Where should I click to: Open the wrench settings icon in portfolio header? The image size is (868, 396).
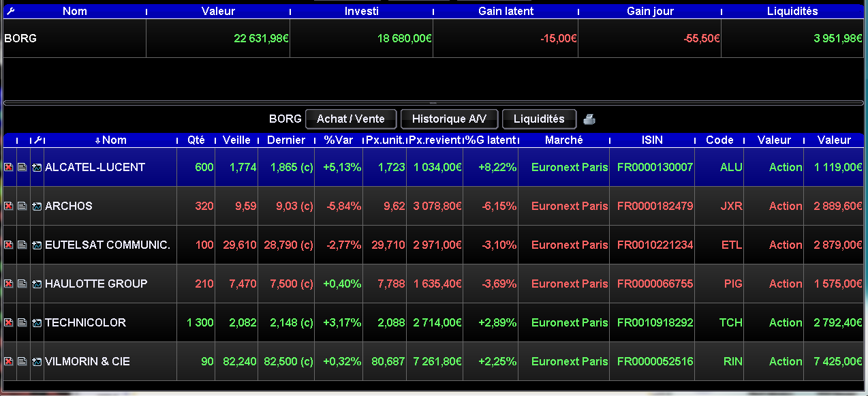10,11
